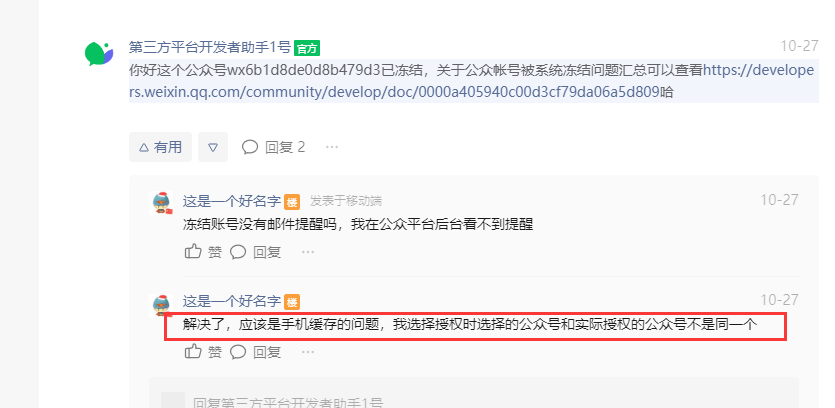This screenshot has width=835, height=408.
Task: Like the 解决了 comment with thumbs-up
Action: pyautogui.click(x=202, y=352)
